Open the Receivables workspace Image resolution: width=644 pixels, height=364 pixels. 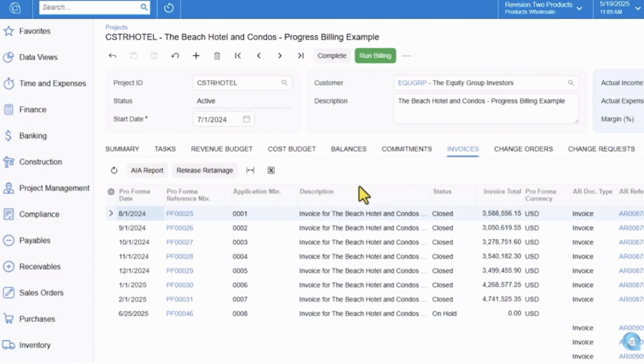[x=40, y=266]
